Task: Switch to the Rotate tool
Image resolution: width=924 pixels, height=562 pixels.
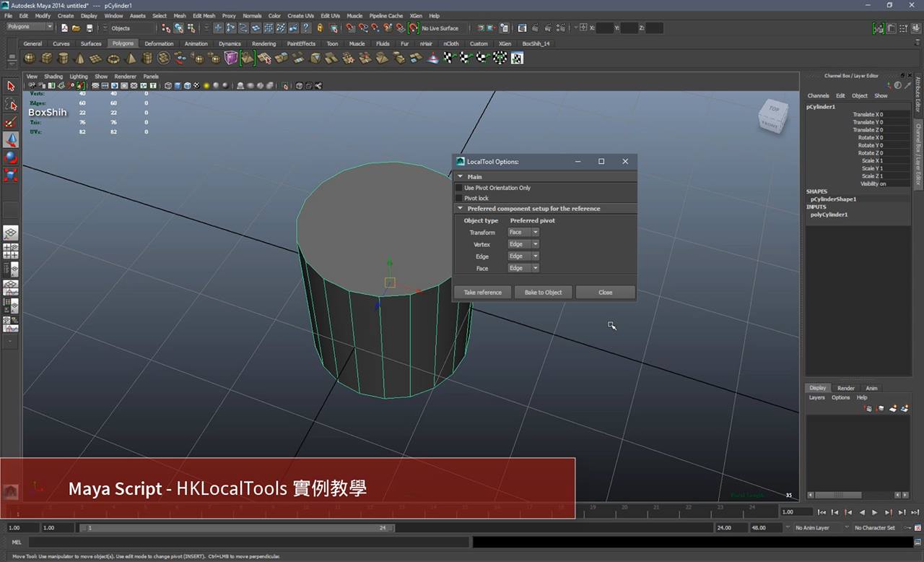Action: (x=11, y=157)
